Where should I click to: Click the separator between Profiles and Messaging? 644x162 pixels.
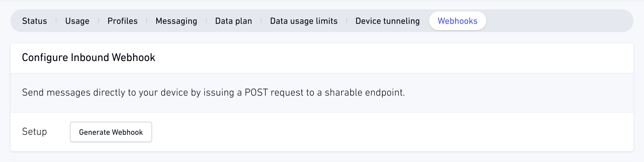147,21
